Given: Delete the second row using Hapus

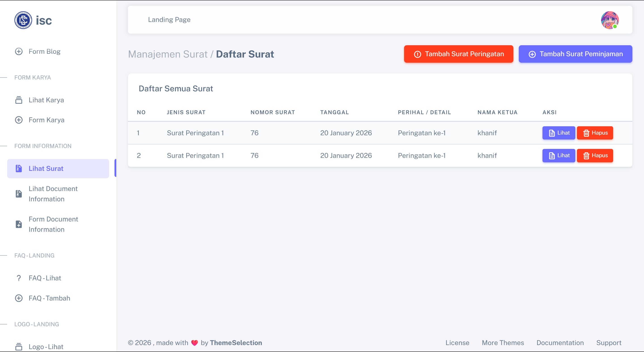Looking at the screenshot, I should pyautogui.click(x=595, y=155).
